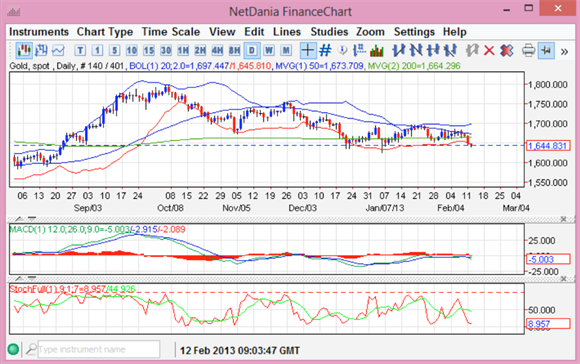This screenshot has height=364, width=580.
Task: Close the MACD study panel
Action: 563,219
